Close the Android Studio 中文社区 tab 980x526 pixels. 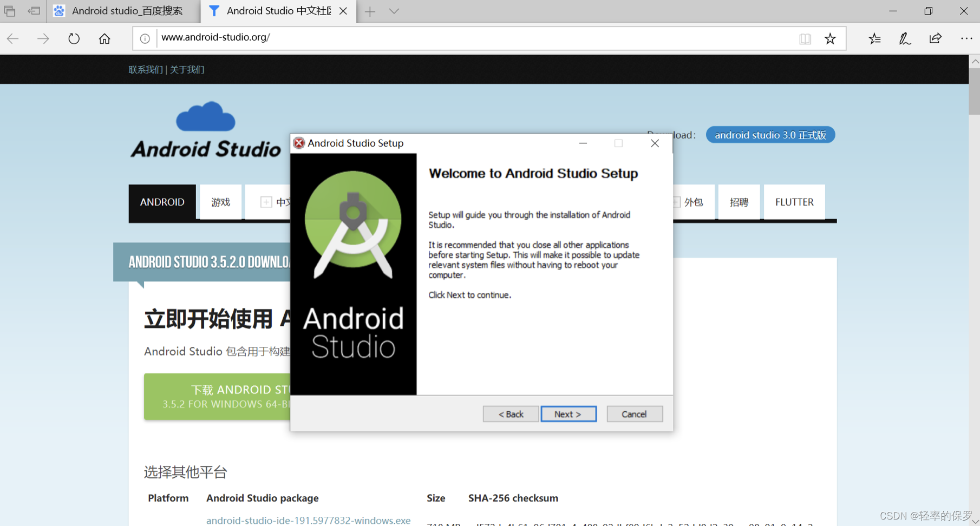(343, 11)
